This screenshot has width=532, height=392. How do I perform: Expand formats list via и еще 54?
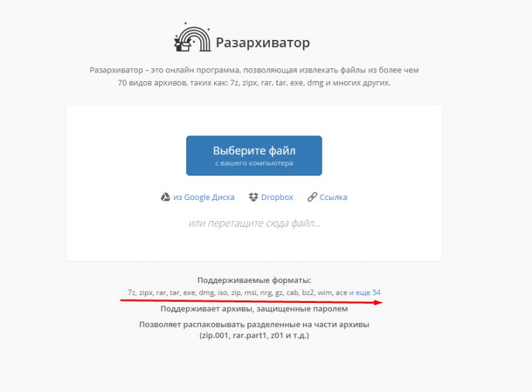coord(364,292)
